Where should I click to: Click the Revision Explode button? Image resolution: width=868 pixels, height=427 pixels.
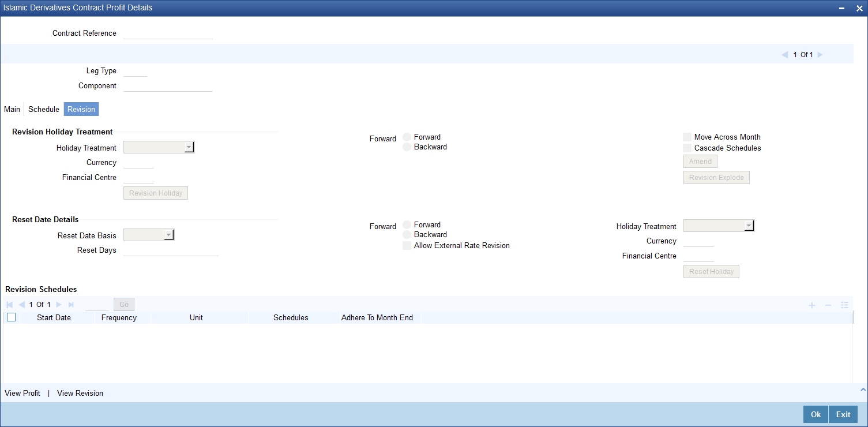(716, 178)
